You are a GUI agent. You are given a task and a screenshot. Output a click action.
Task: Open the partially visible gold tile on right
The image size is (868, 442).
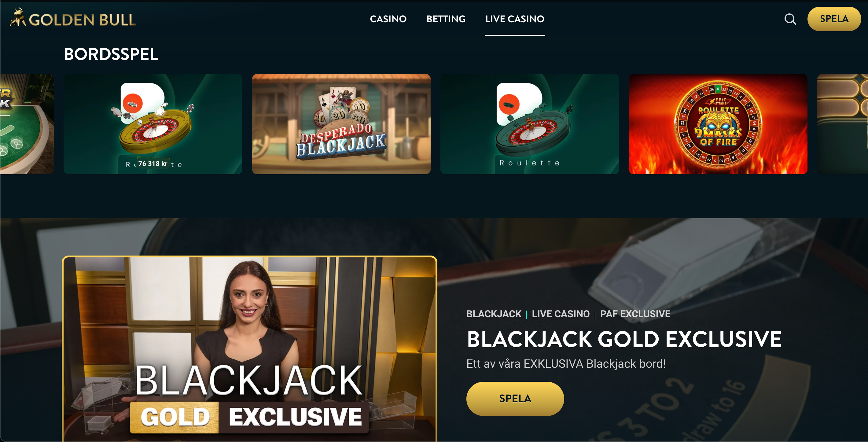point(842,124)
